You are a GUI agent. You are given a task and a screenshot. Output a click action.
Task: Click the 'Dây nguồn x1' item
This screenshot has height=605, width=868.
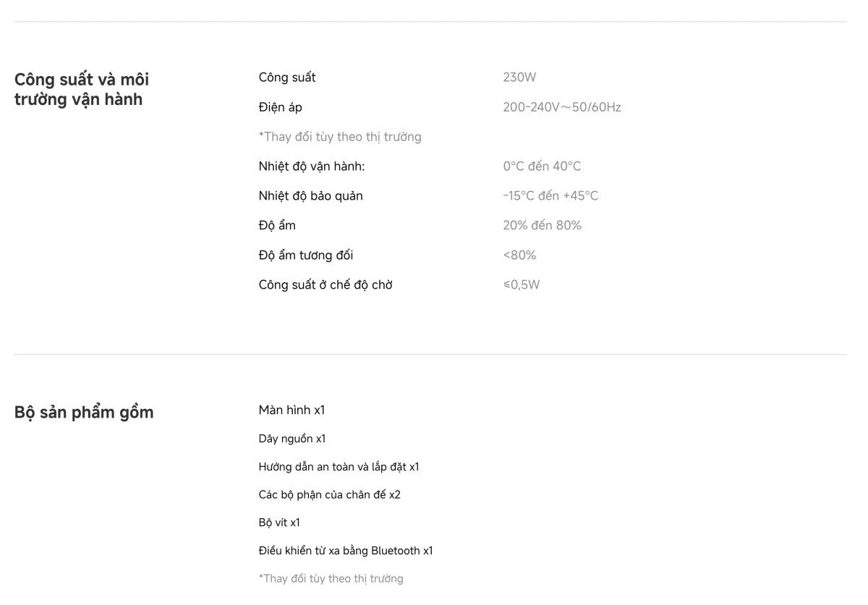click(x=292, y=439)
